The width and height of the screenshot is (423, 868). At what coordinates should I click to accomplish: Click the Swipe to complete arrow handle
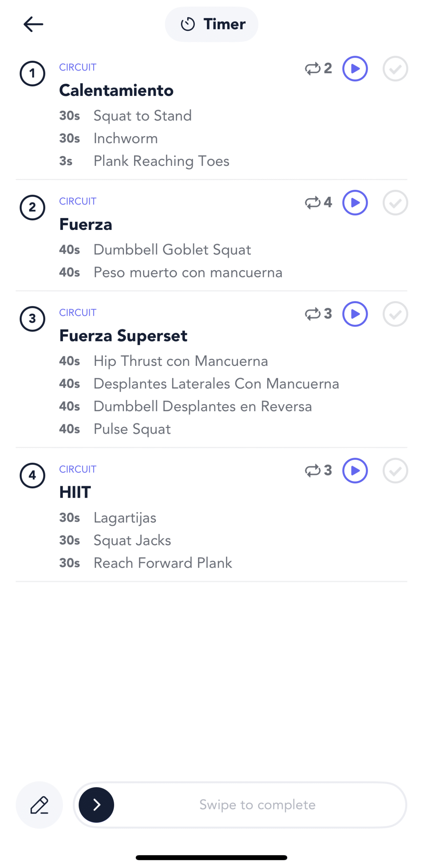pyautogui.click(x=96, y=804)
